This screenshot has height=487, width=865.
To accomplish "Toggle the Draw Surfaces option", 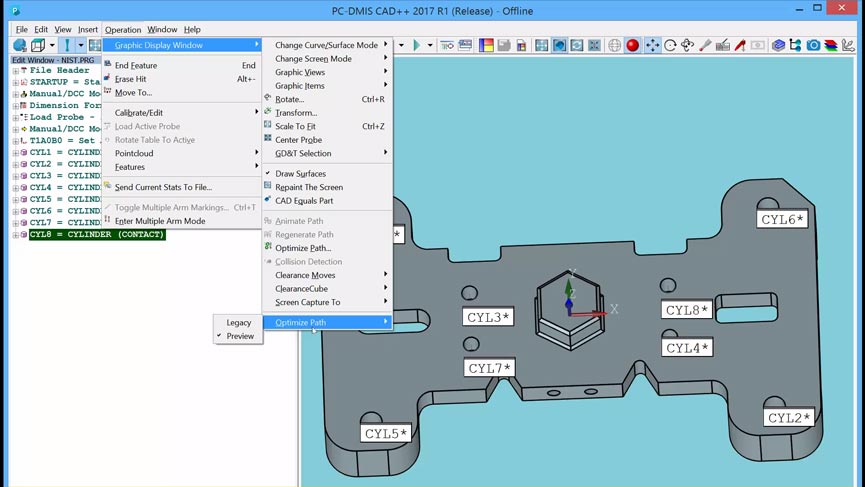I will click(300, 174).
